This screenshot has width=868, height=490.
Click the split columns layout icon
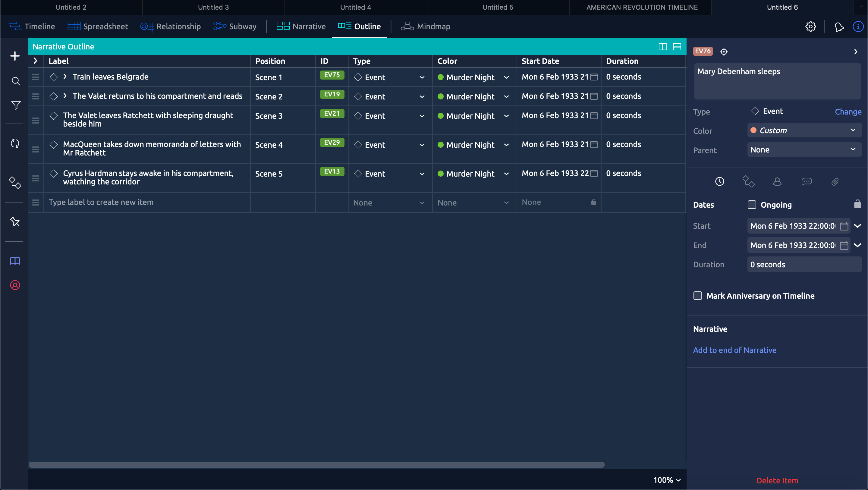tap(662, 46)
